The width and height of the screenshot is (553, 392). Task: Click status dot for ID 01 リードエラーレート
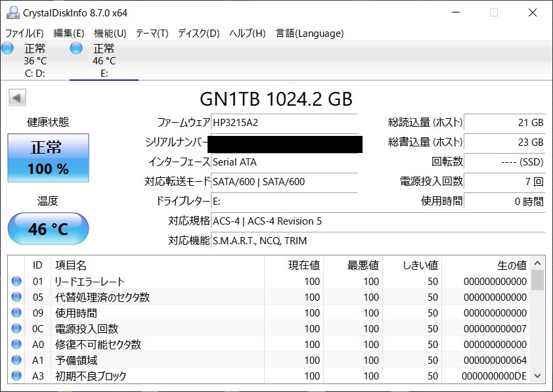tap(16, 281)
